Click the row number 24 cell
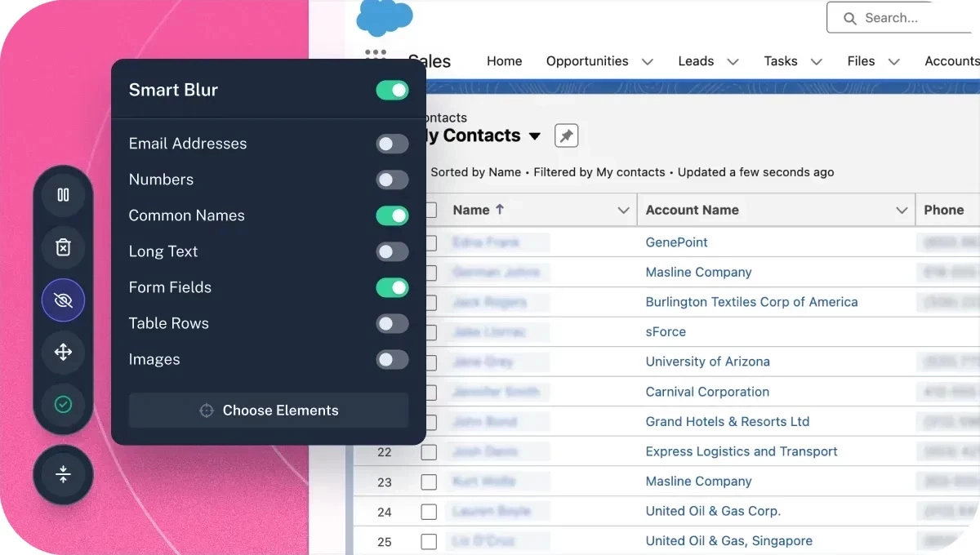This screenshot has width=980, height=555. (x=384, y=512)
